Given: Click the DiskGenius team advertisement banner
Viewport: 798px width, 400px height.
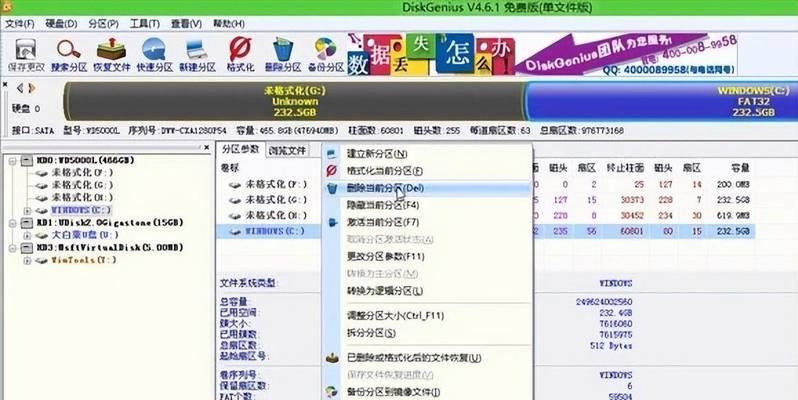Looking at the screenshot, I should tap(542, 54).
